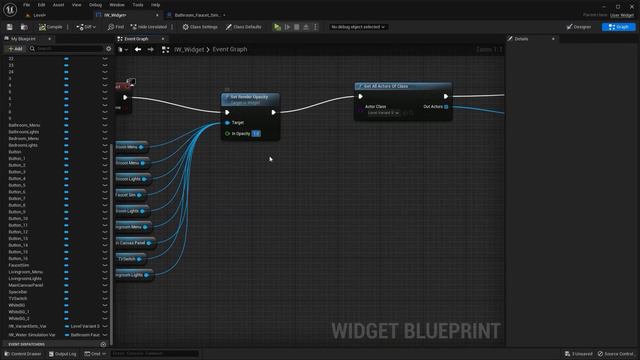Click Set Render Opacity node header
This screenshot has height=360, width=640.
tap(250, 99)
